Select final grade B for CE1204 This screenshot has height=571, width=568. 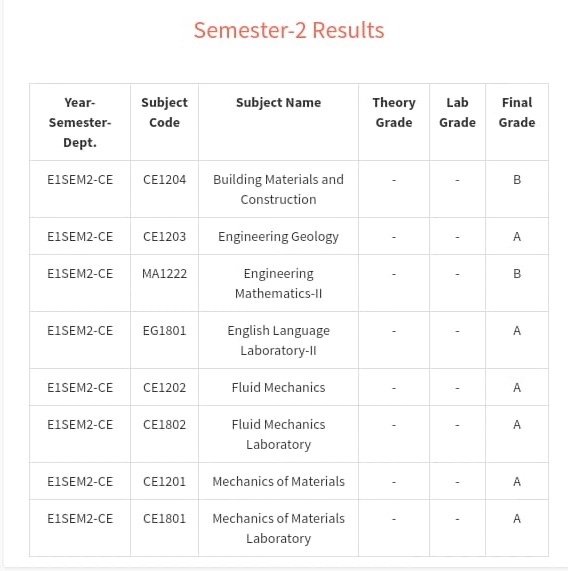(x=517, y=180)
